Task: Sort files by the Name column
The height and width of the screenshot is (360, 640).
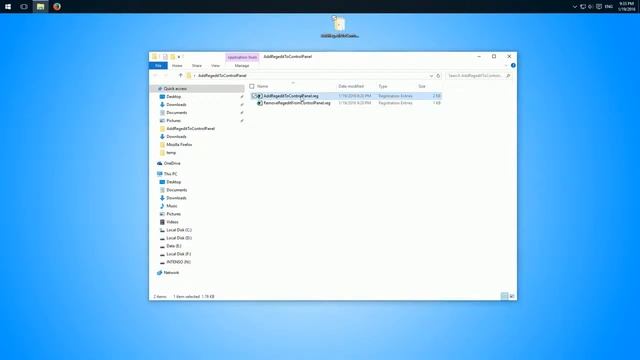Action: click(262, 87)
